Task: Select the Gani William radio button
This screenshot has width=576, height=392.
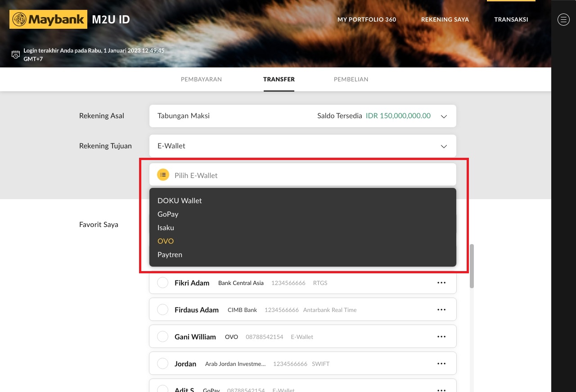Action: point(162,337)
